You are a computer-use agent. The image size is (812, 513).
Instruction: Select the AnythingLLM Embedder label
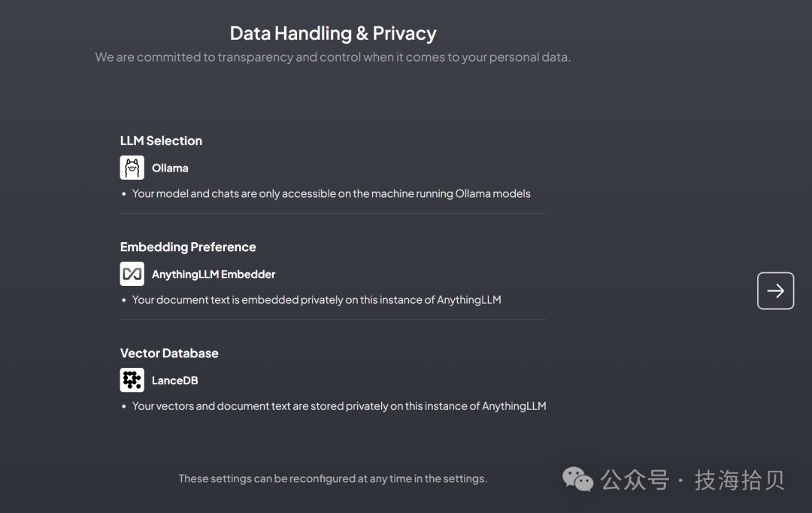(x=214, y=274)
